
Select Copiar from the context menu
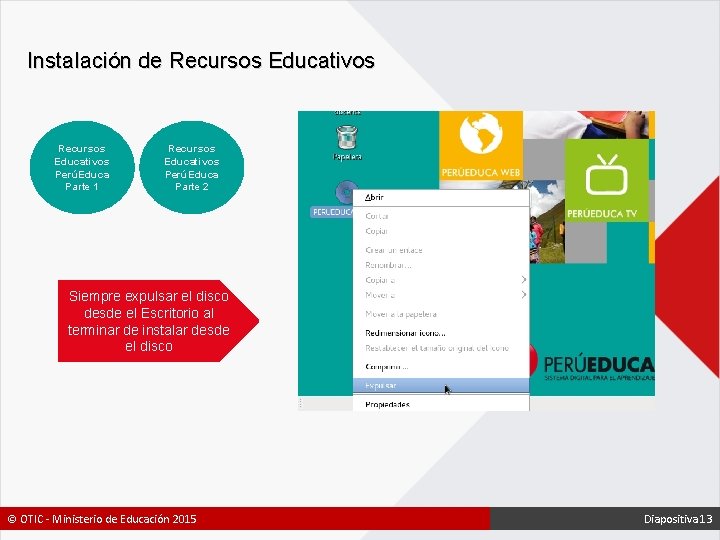(x=441, y=231)
